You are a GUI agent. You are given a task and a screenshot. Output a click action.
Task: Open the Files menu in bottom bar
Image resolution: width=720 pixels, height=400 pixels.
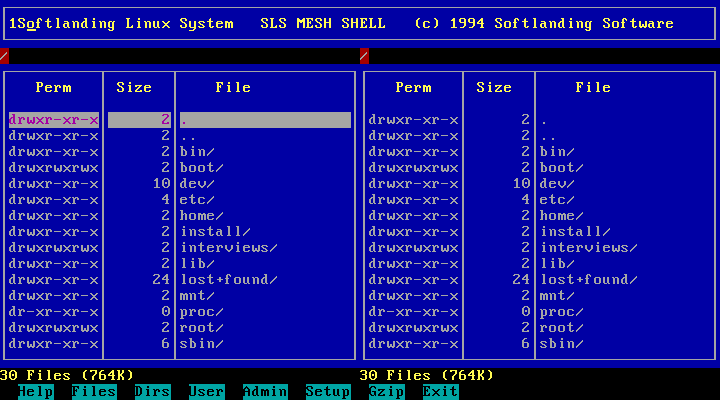(x=93, y=391)
